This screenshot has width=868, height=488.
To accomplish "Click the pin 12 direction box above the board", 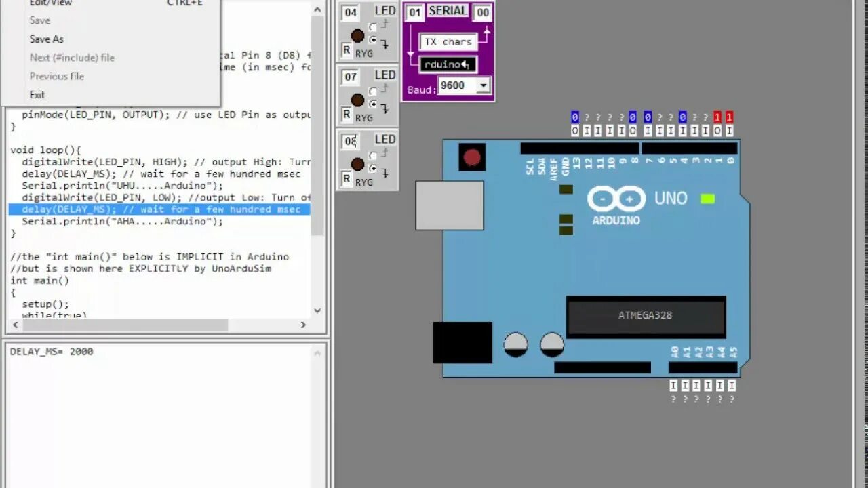I will pyautogui.click(x=587, y=131).
